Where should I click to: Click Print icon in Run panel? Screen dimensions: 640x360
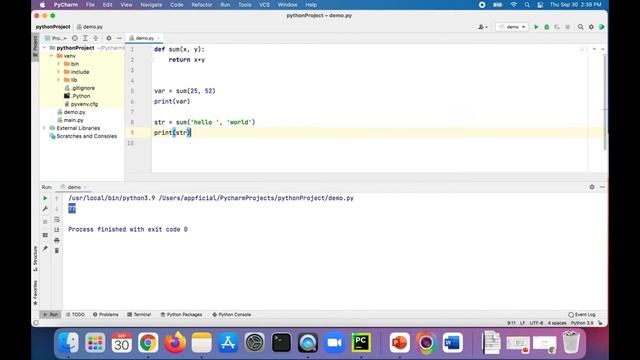(57, 240)
